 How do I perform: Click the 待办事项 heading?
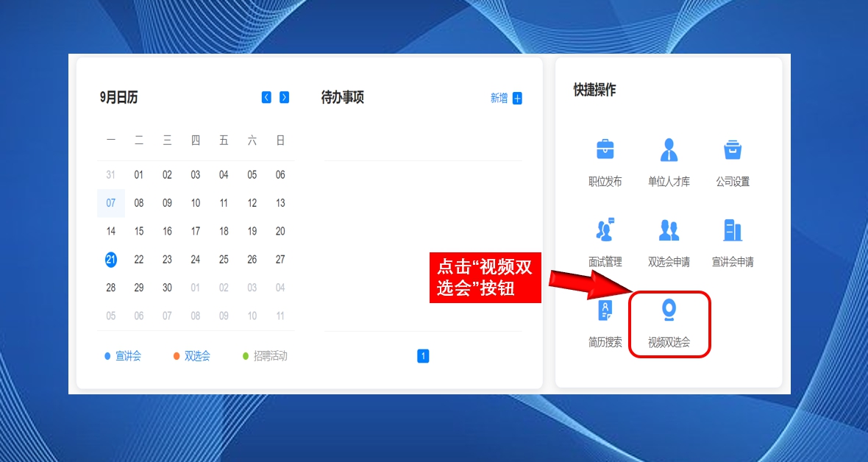click(x=343, y=98)
